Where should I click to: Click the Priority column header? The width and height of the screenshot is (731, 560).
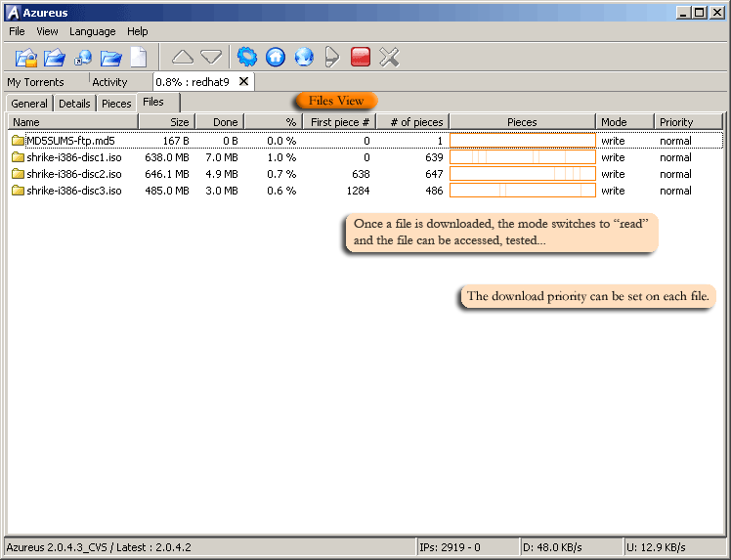(688, 122)
